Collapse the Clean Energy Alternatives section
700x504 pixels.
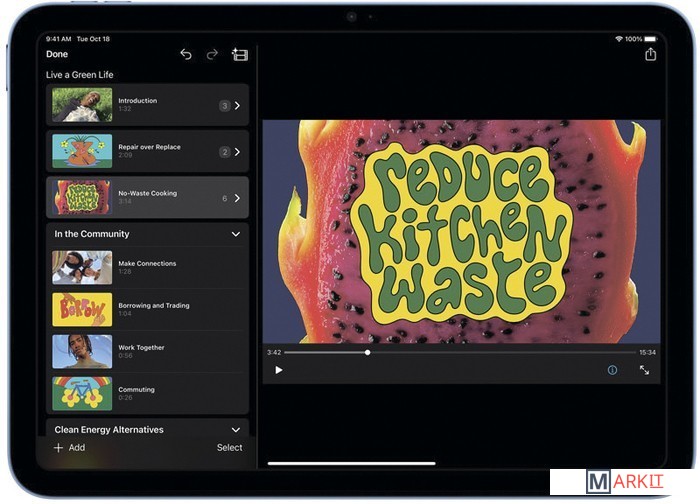[236, 430]
